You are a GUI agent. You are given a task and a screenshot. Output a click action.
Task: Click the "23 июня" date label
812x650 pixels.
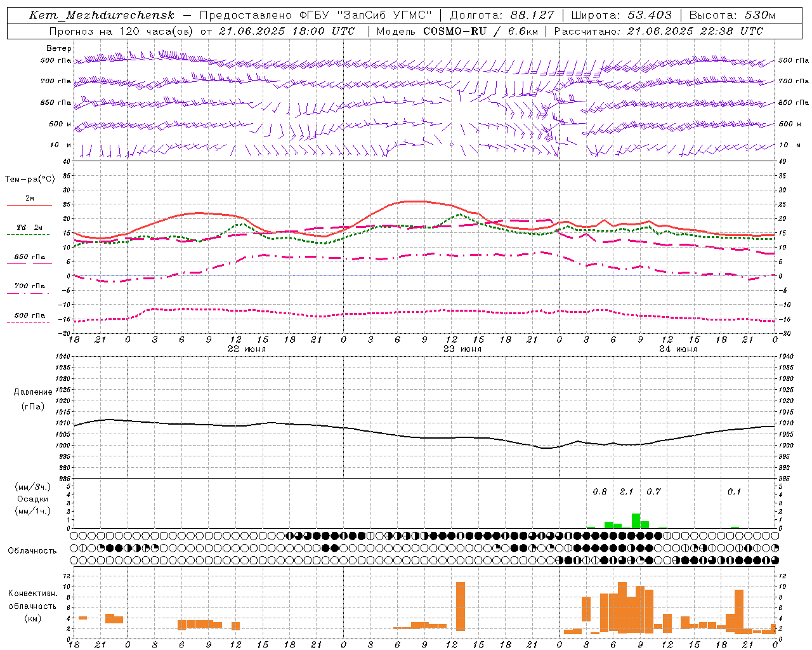462,349
